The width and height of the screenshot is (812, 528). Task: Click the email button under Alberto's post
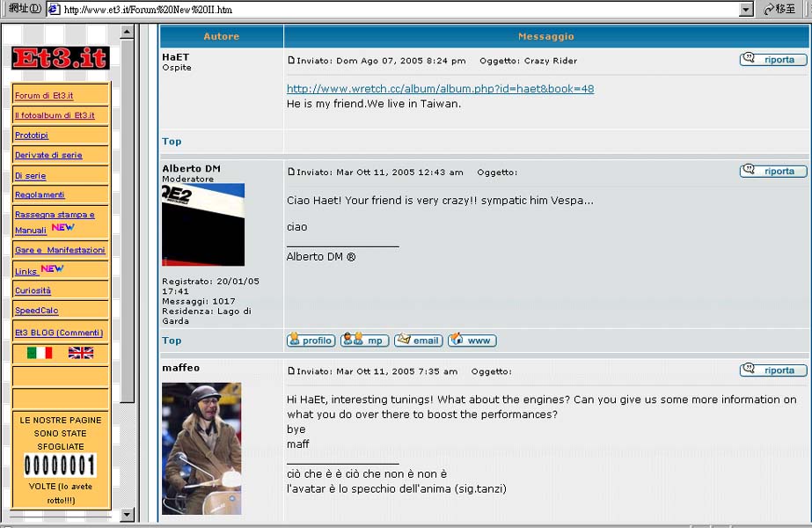coord(418,341)
